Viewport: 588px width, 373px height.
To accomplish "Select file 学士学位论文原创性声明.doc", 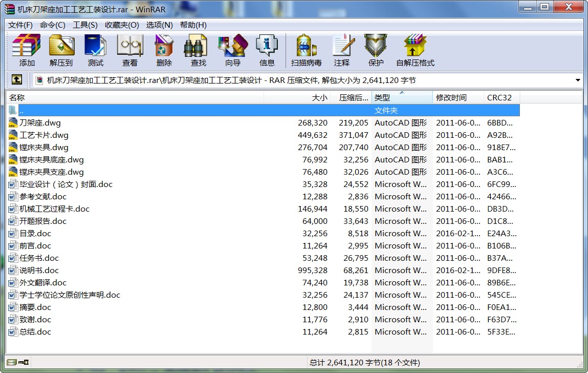I will 70,295.
